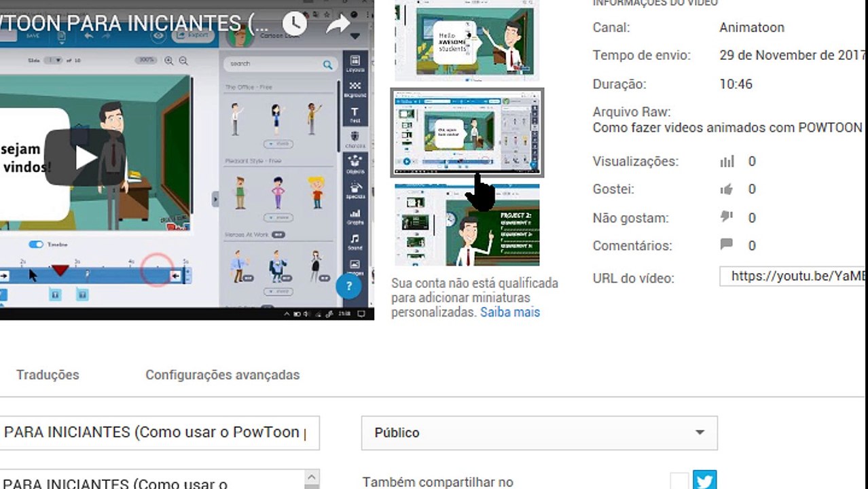
Task: Open the Configurações avançadas tab
Action: [x=222, y=375]
